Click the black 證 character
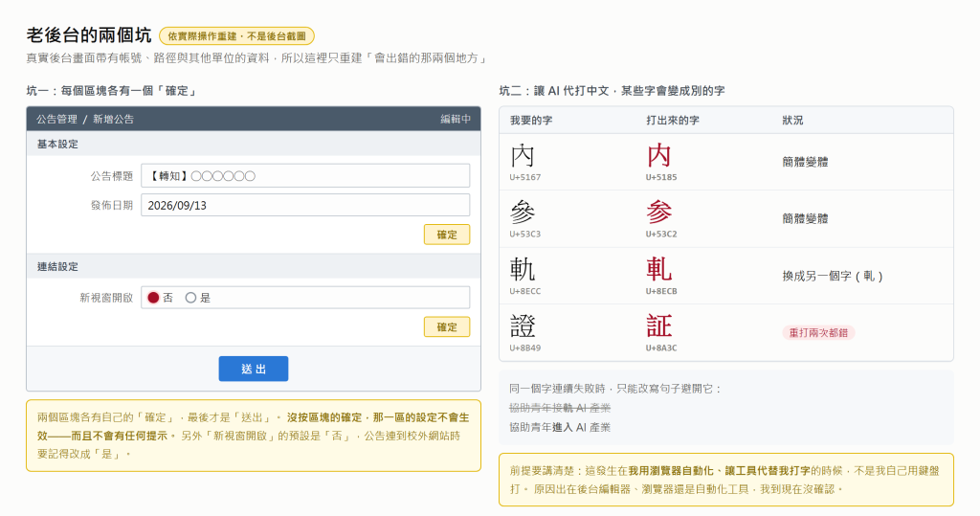The image size is (980, 516). coord(523,326)
